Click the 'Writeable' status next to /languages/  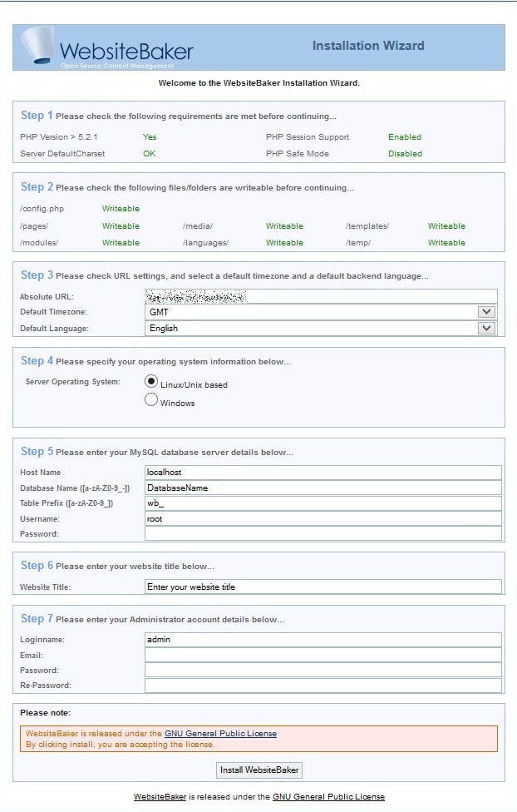284,242
